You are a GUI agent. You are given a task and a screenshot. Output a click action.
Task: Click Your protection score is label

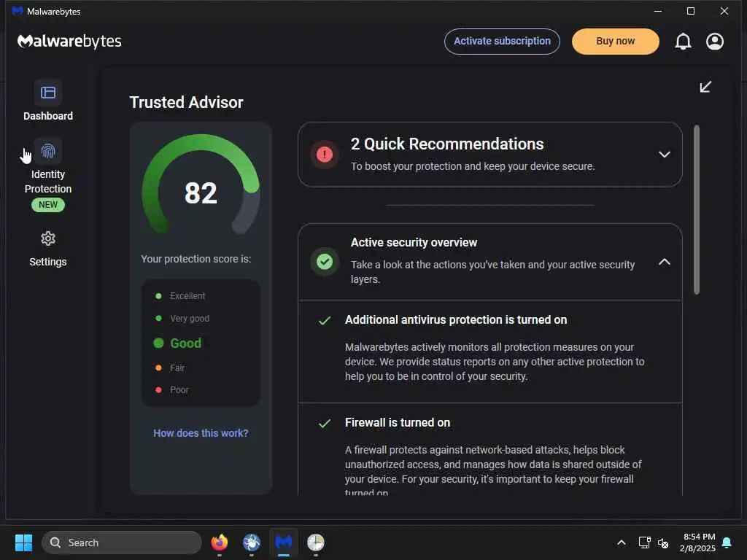click(196, 259)
